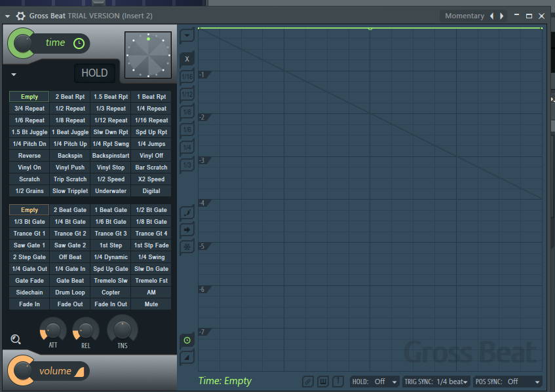The height and width of the screenshot is (392, 555).
Task: Click the snowflake freeze icon
Action: 187,247
